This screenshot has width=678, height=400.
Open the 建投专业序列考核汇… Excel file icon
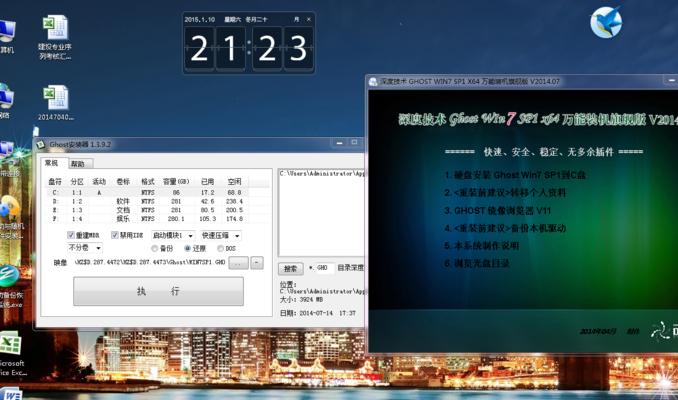(55, 37)
